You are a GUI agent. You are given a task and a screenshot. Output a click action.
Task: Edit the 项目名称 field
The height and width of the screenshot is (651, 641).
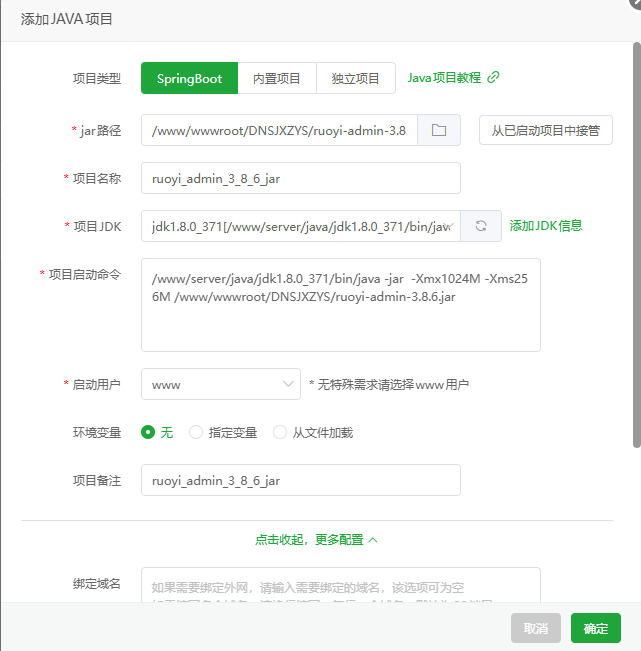tap(301, 178)
